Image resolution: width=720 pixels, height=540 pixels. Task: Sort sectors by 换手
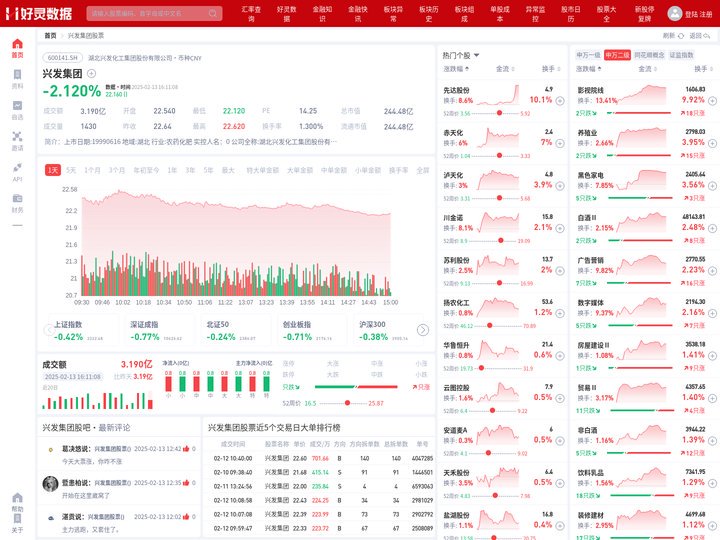703,69
